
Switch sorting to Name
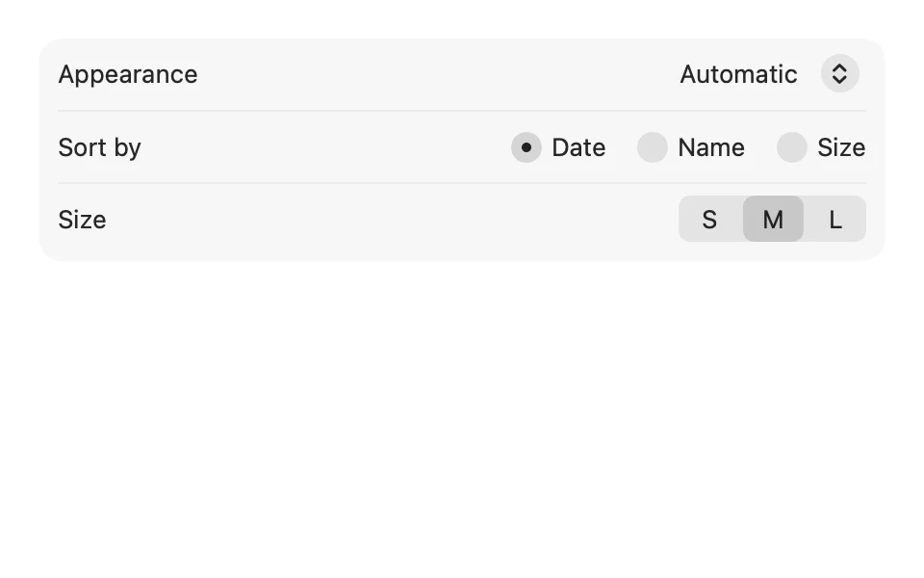click(x=653, y=147)
